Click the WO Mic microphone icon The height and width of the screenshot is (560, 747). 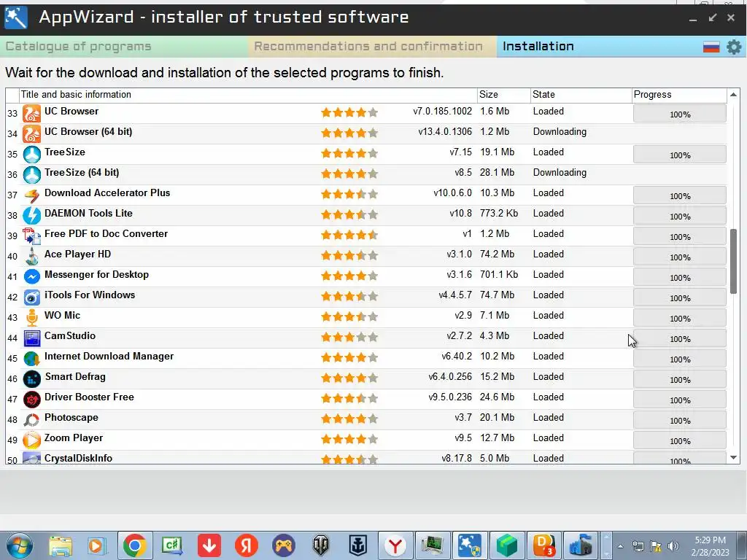click(x=32, y=318)
